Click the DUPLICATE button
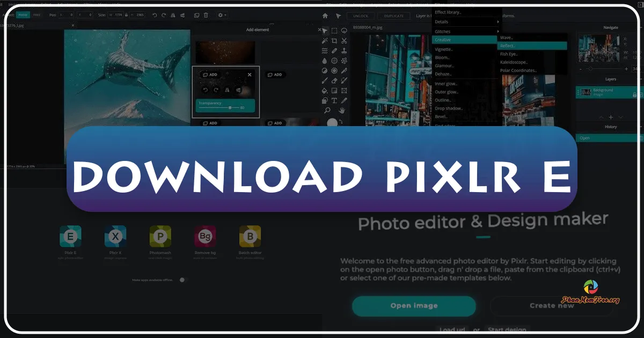The image size is (644, 338). click(393, 16)
